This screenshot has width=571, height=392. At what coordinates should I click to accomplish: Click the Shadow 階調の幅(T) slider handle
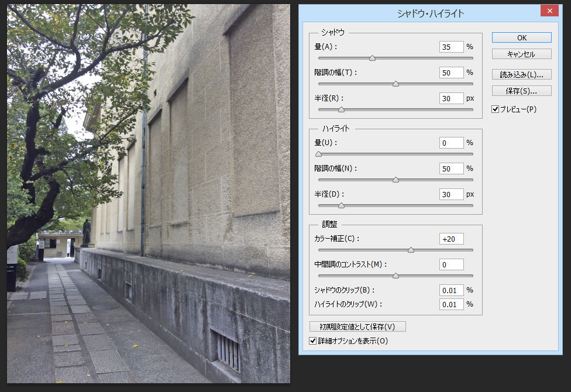pyautogui.click(x=395, y=84)
